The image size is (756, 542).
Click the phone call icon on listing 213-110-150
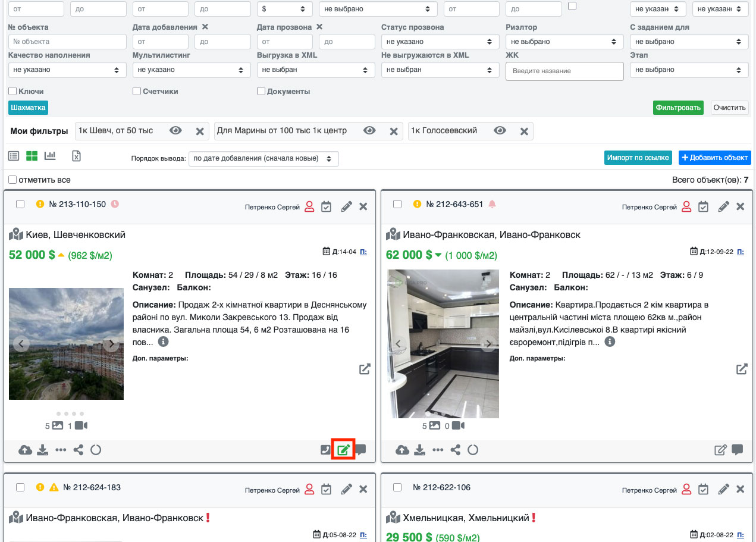(x=325, y=450)
